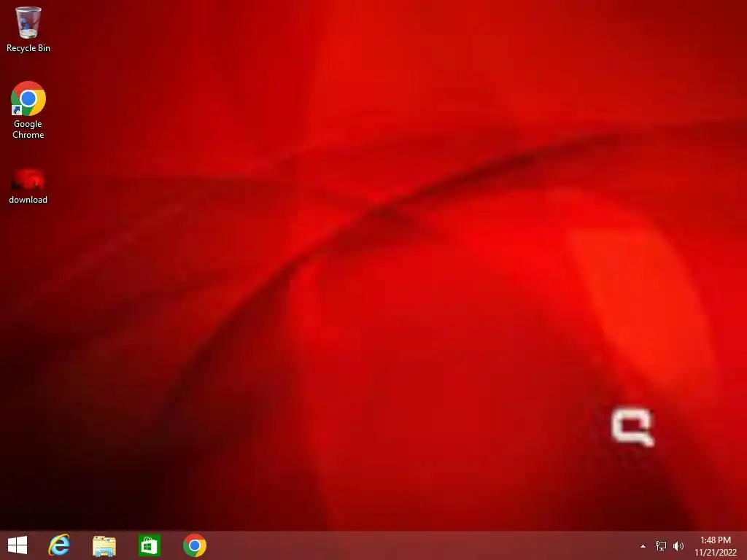The height and width of the screenshot is (560, 747).
Task: Launch Internet Explorer from the taskbar
Action: click(x=58, y=545)
